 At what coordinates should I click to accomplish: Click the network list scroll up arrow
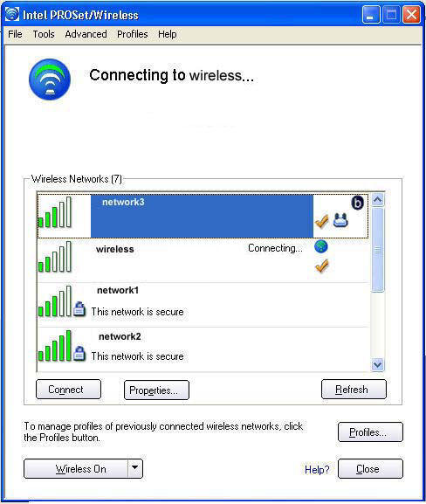click(377, 200)
